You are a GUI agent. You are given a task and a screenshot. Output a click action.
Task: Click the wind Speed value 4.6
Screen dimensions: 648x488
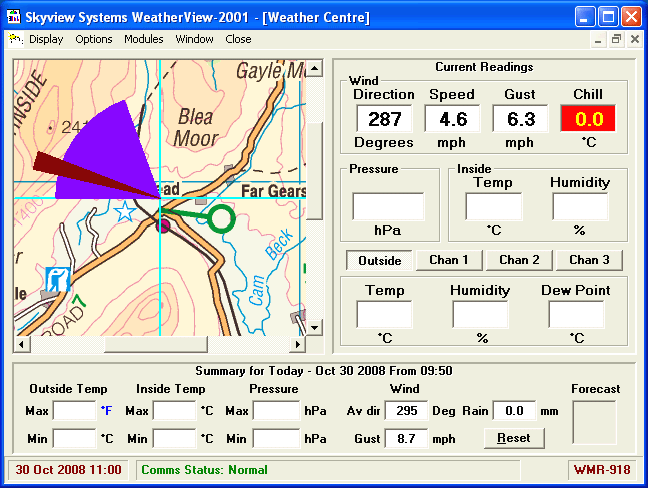pos(453,119)
